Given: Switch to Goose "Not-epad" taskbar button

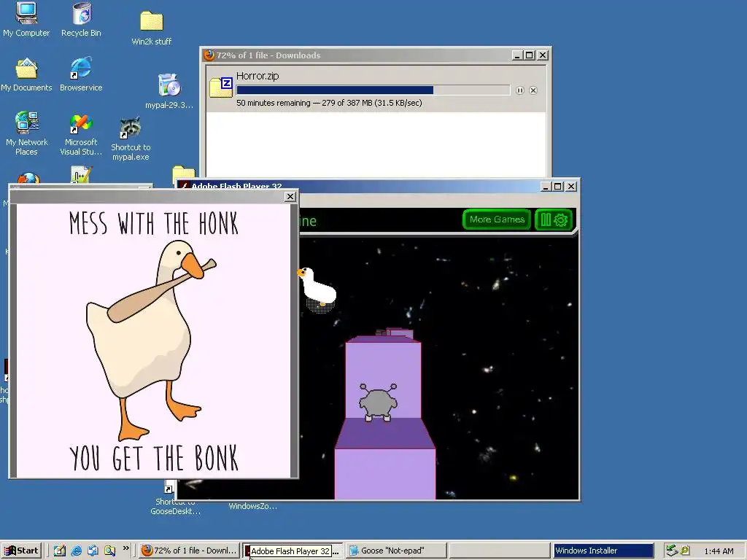Looking at the screenshot, I should [395, 551].
